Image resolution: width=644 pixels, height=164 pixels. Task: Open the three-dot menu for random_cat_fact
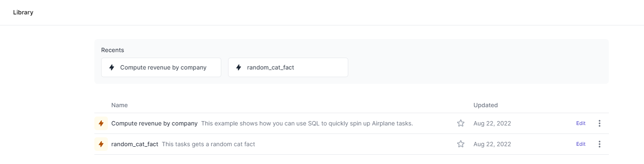click(599, 144)
